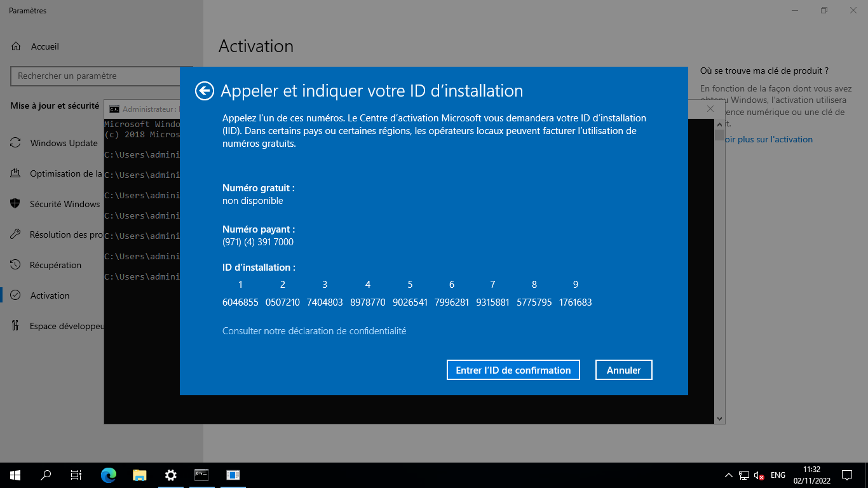The width and height of the screenshot is (868, 488).
Task: Click the 'Numéro gratuit :' label
Action: coord(259,188)
